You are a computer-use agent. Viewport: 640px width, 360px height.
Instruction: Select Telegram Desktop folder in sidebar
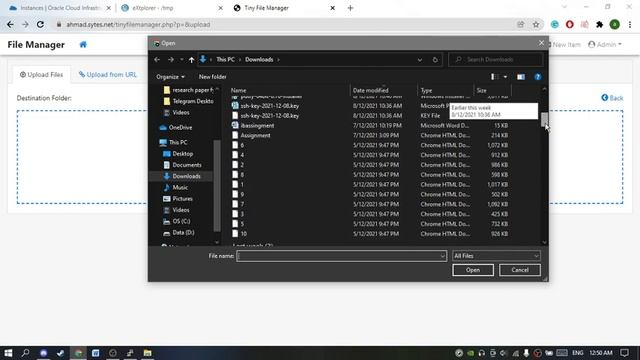pyautogui.click(x=188, y=101)
